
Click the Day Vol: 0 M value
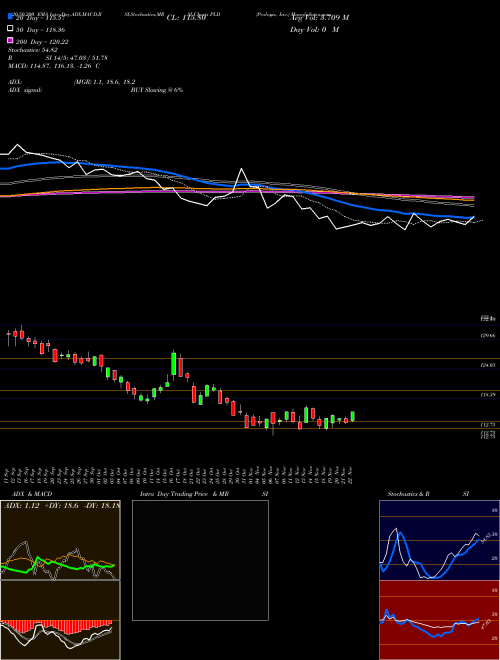click(x=314, y=30)
